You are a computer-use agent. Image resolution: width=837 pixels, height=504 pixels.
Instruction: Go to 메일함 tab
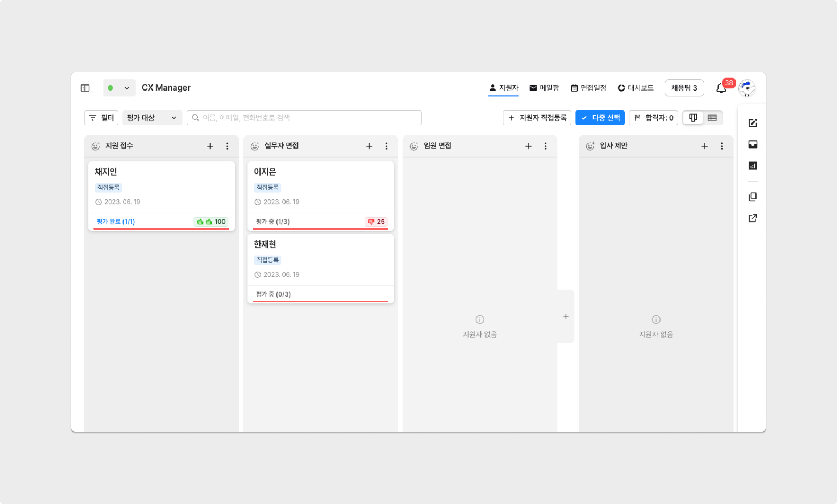click(x=544, y=88)
